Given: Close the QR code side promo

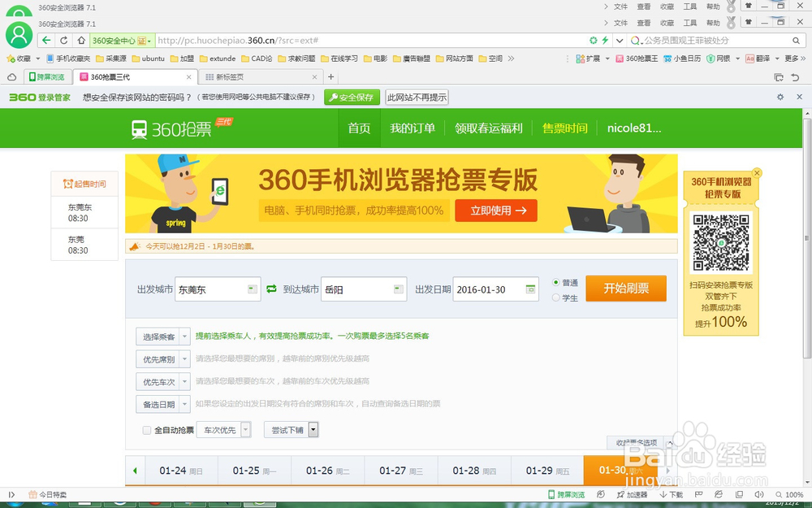Looking at the screenshot, I should coord(757,173).
